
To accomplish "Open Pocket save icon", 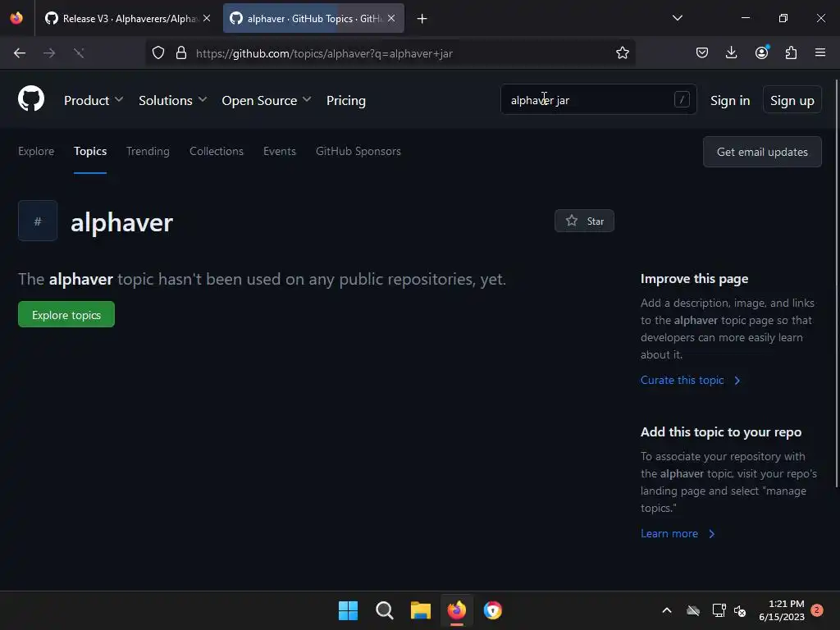I will (x=702, y=52).
